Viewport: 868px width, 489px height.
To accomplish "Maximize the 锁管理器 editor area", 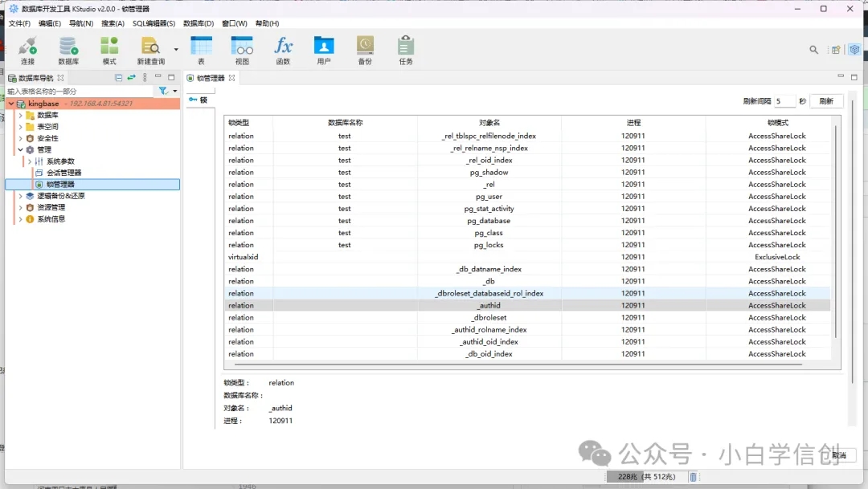I will pos(854,77).
